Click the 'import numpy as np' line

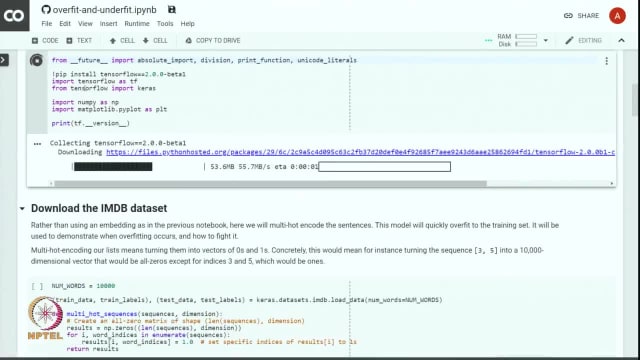click(85, 102)
